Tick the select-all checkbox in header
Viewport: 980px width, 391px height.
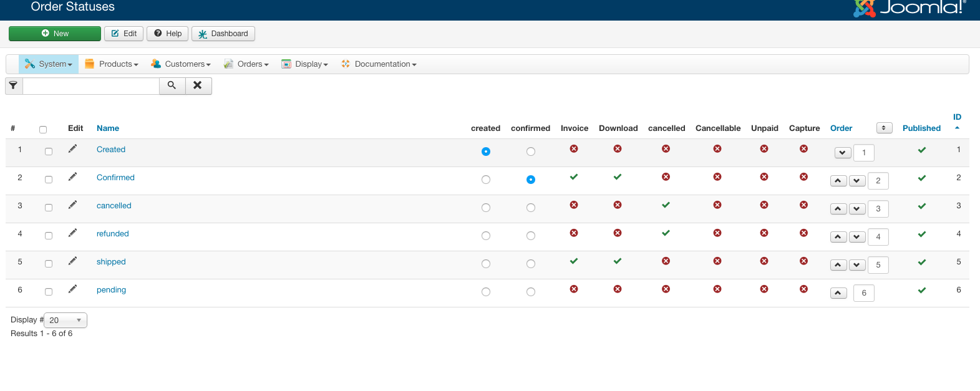pos(43,130)
